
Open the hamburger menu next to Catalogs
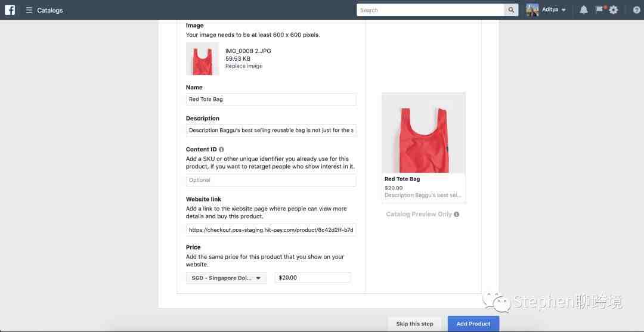[x=29, y=10]
